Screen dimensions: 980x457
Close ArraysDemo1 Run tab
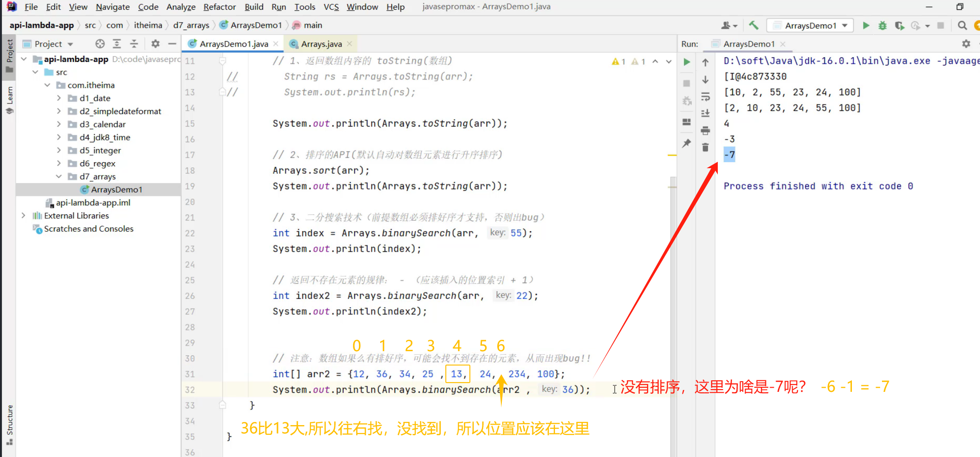click(x=783, y=44)
